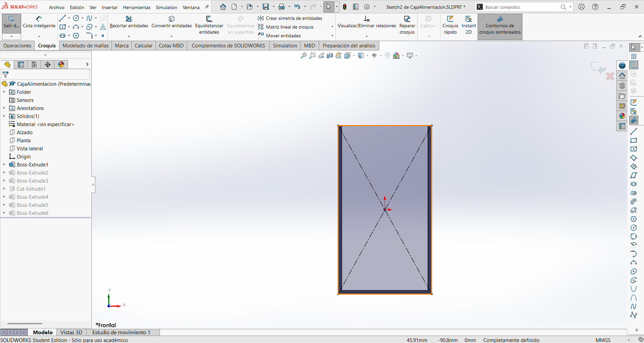Click Recortar entidades tool

[129, 22]
